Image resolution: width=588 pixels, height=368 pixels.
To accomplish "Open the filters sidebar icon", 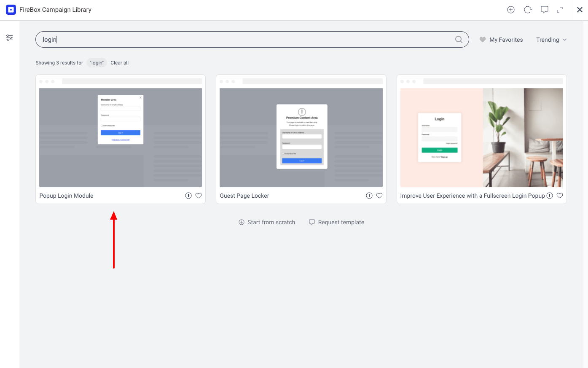I will point(9,38).
